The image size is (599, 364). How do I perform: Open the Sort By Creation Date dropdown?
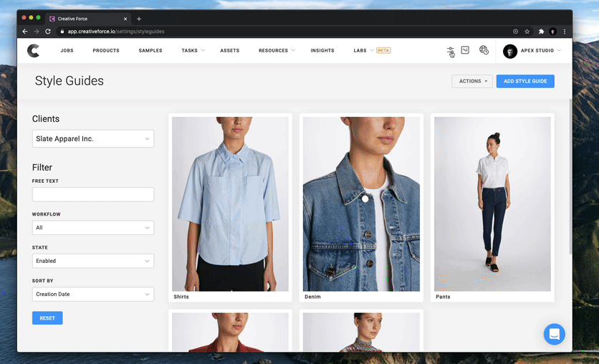(93, 294)
